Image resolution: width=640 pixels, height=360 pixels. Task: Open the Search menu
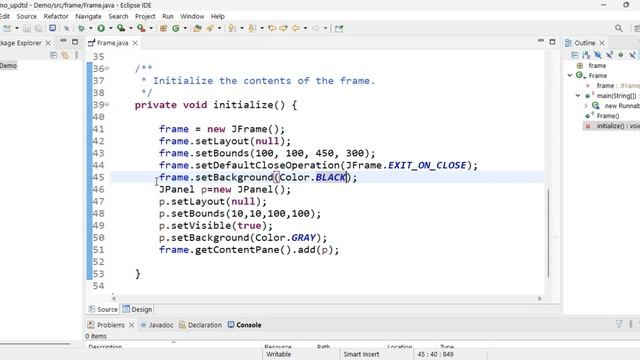point(118,16)
